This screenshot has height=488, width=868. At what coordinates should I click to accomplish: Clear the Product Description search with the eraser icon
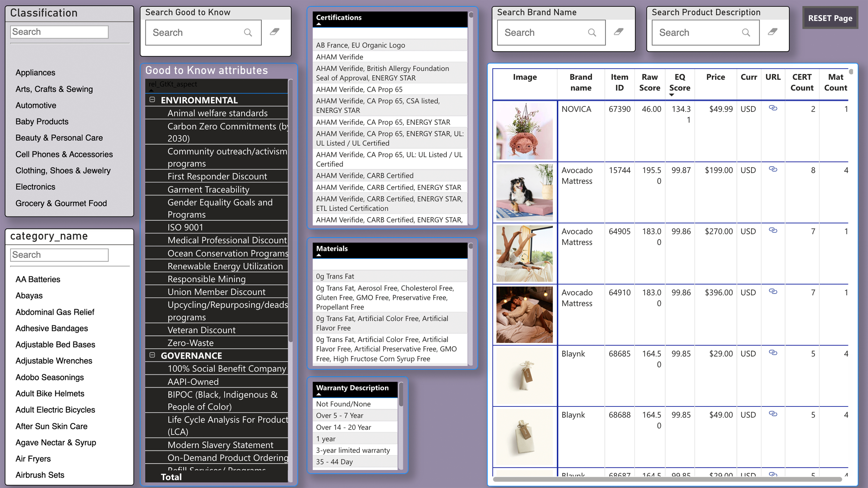coord(773,32)
